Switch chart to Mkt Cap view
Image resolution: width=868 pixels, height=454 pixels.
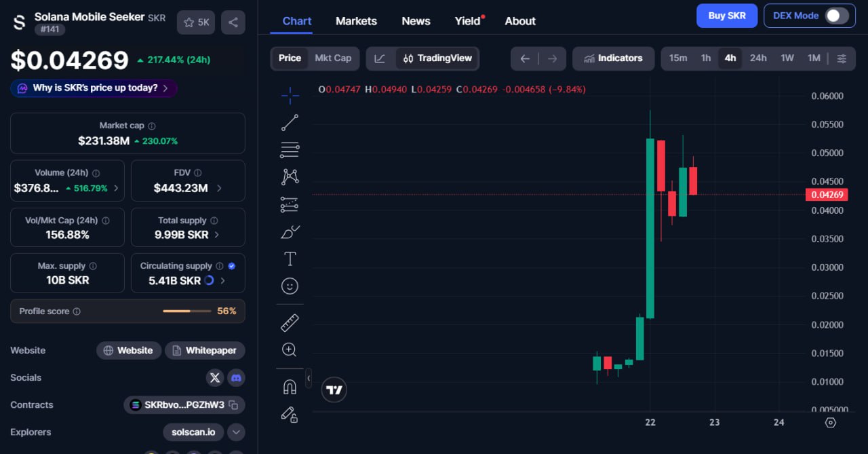click(x=333, y=58)
